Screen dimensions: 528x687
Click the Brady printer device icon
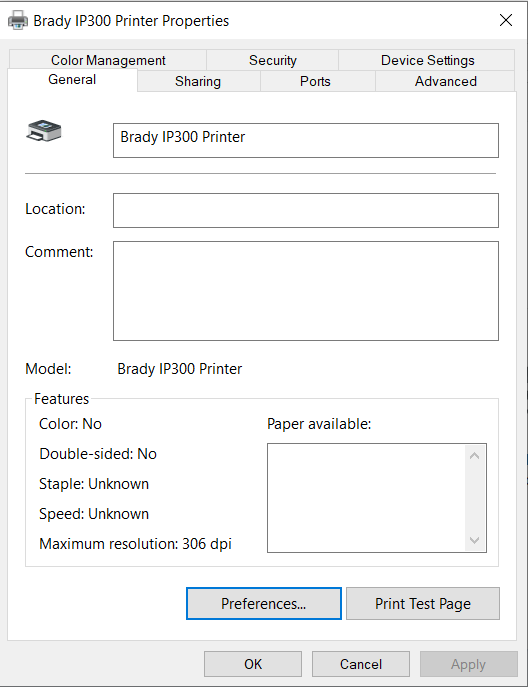coord(44,131)
